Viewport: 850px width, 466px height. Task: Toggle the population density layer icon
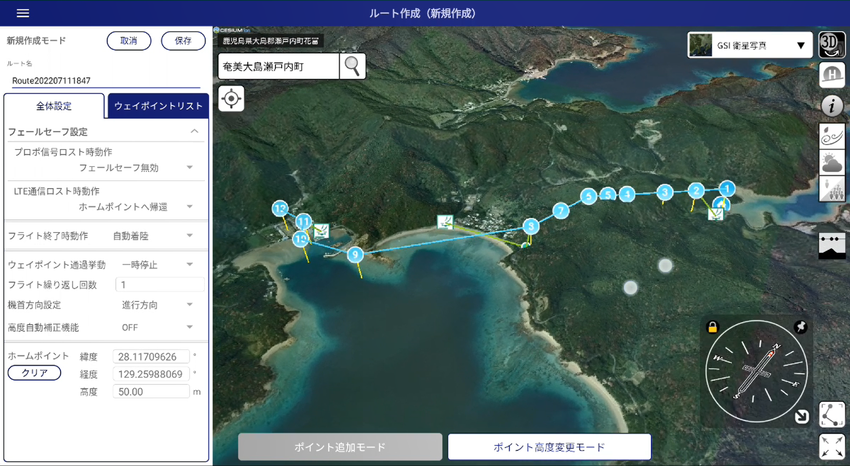tap(832, 188)
